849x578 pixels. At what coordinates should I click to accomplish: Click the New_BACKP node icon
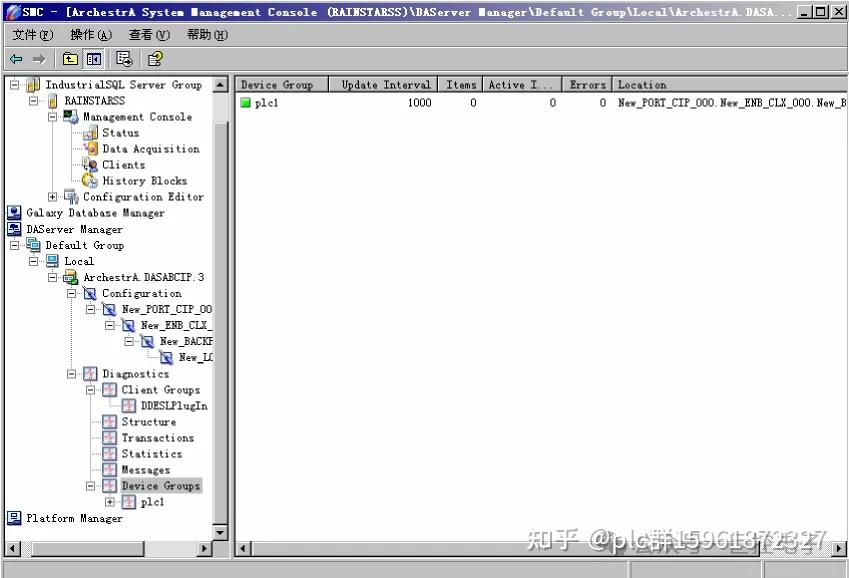click(147, 342)
